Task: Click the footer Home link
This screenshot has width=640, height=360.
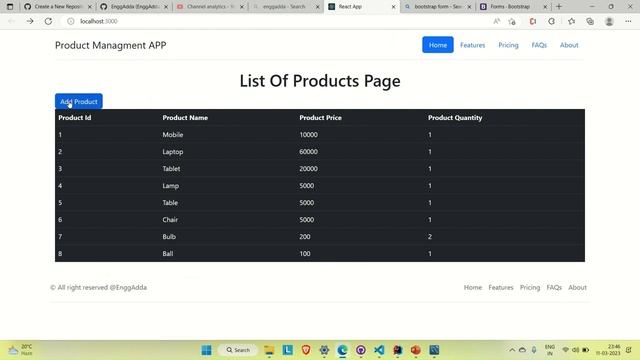Action: pyautogui.click(x=473, y=287)
